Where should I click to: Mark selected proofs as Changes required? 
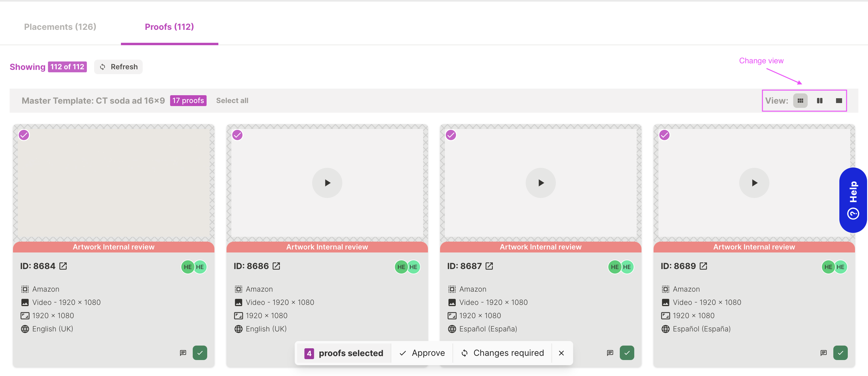pos(502,353)
